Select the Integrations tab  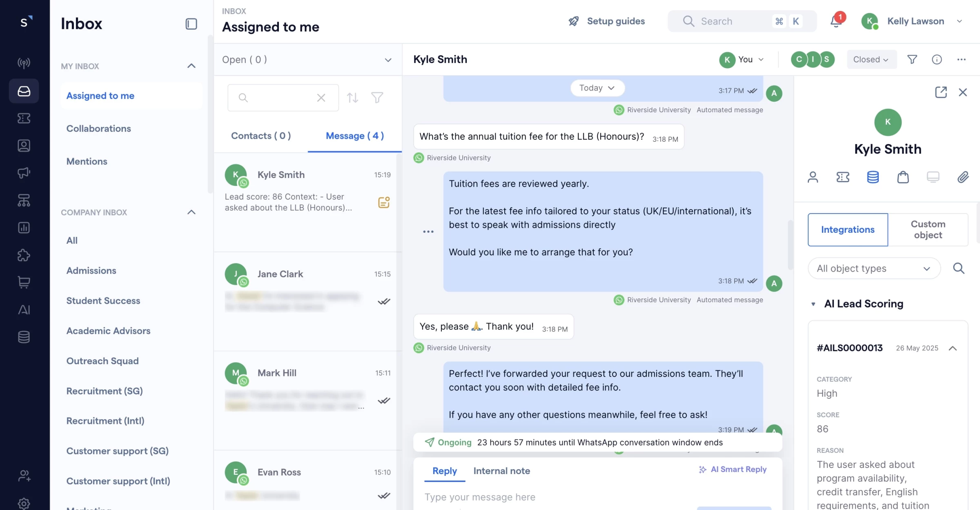848,229
